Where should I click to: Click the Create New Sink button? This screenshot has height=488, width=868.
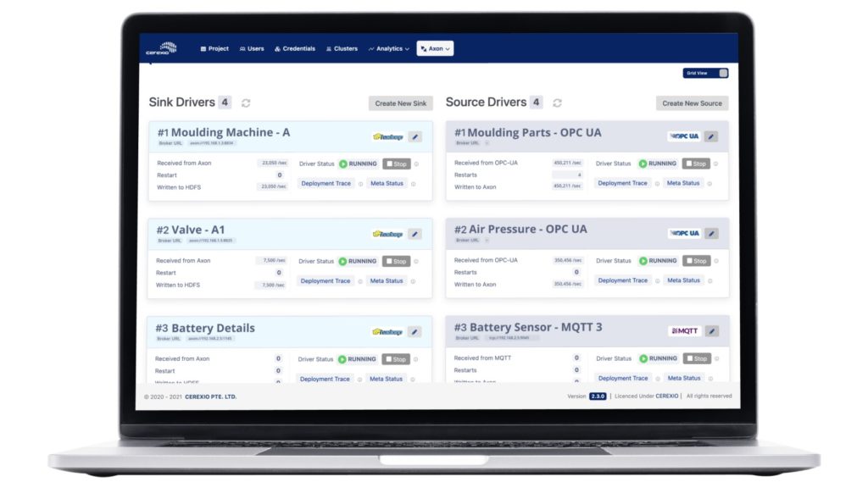401,103
